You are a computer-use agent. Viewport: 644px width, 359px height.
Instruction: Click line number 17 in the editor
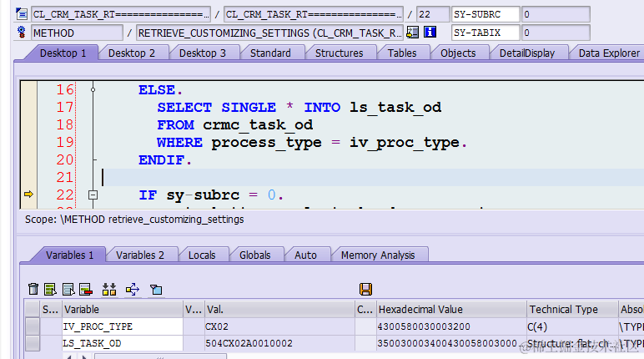click(65, 108)
